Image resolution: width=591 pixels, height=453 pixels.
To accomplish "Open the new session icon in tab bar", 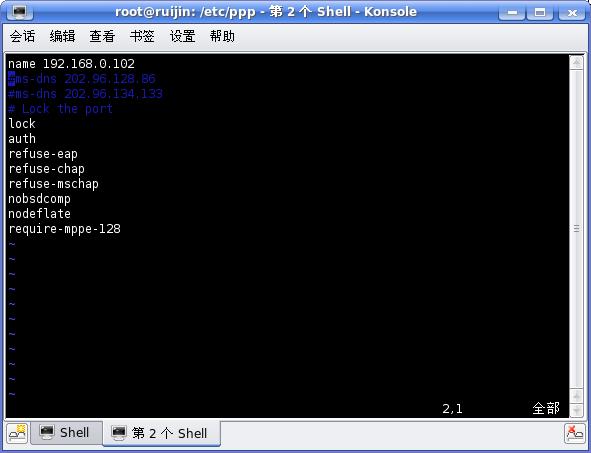I will tap(17, 434).
